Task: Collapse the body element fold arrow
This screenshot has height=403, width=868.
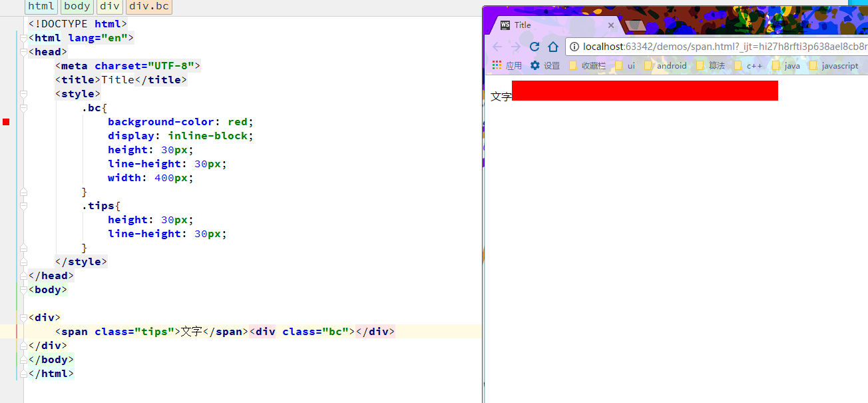Action: (23, 289)
